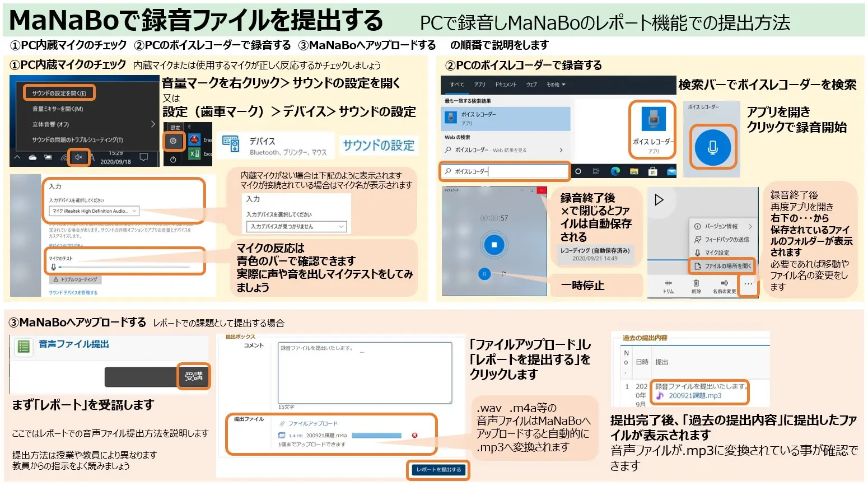Click the マイクのテスト level bar
Screen dimensions: 868x486
(124, 267)
